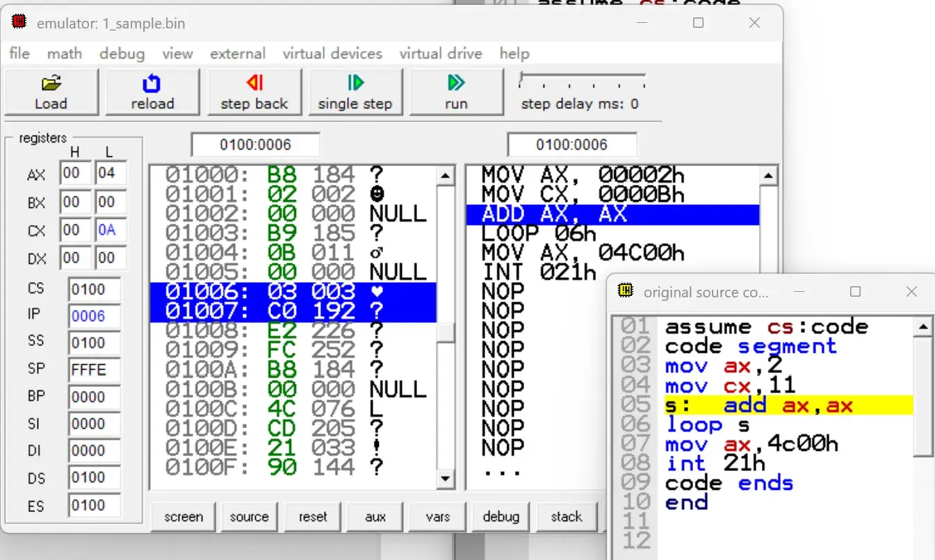Click the stack button
Viewport: 935px width, 560px height.
[x=566, y=517]
